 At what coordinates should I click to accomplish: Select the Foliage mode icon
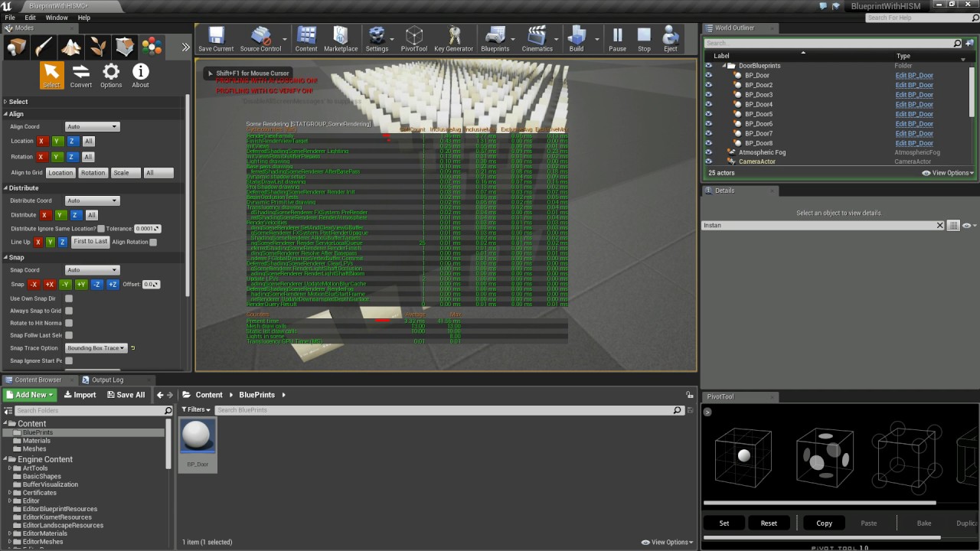[x=98, y=47]
